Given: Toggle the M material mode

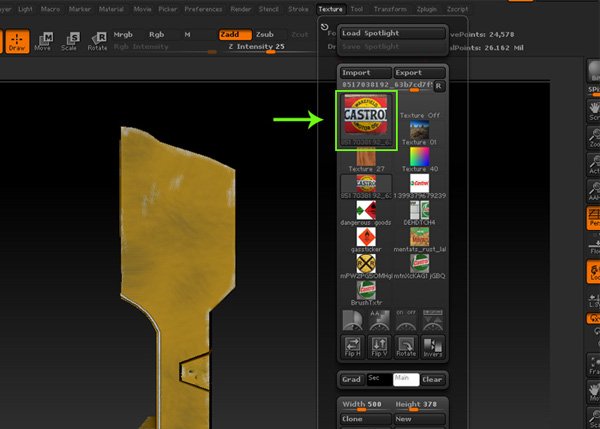Looking at the screenshot, I should 188,34.
